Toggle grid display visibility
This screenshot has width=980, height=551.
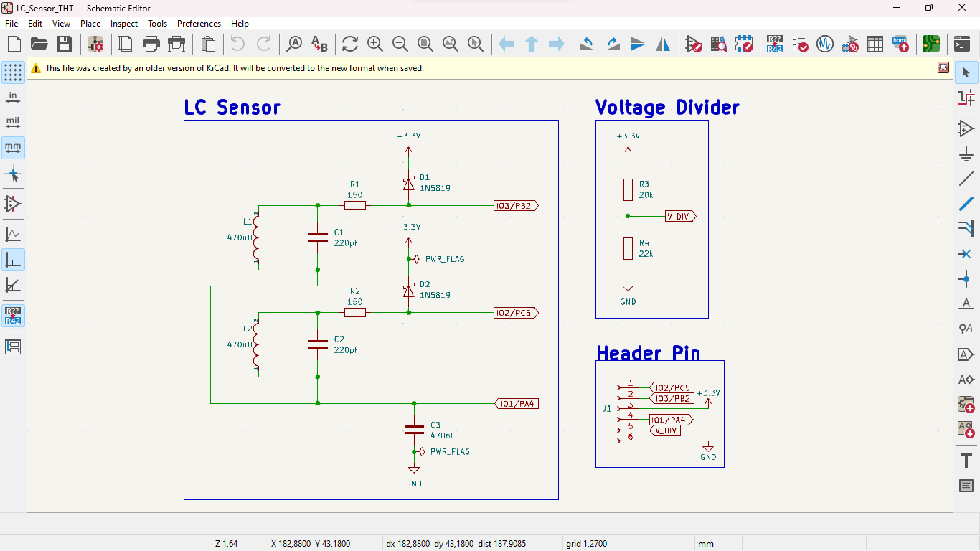[x=13, y=72]
